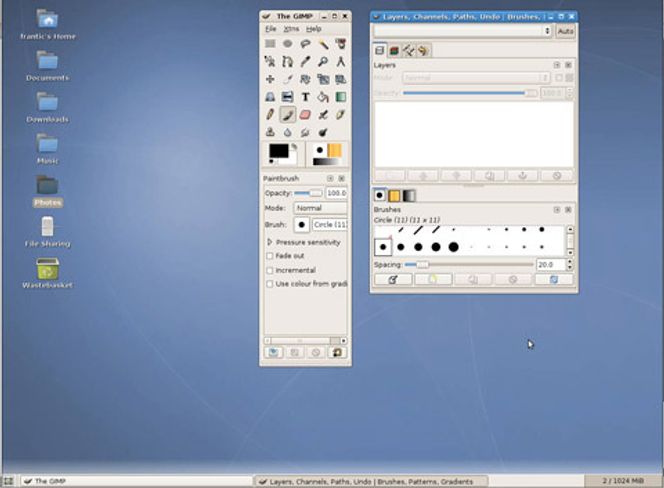This screenshot has height=488, width=664.
Task: Open the File menu in GIMP toolbox
Action: tap(271, 29)
